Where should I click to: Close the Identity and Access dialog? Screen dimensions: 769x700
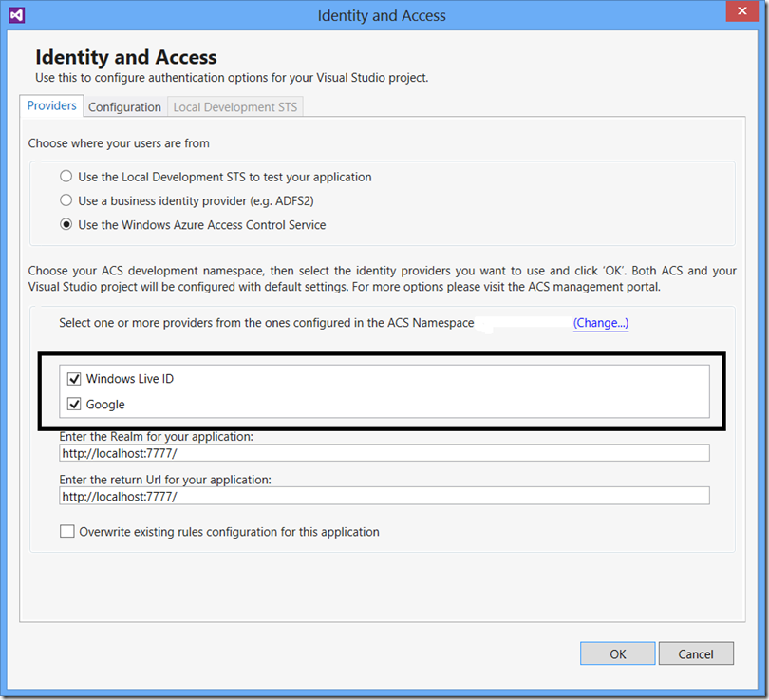tap(741, 11)
